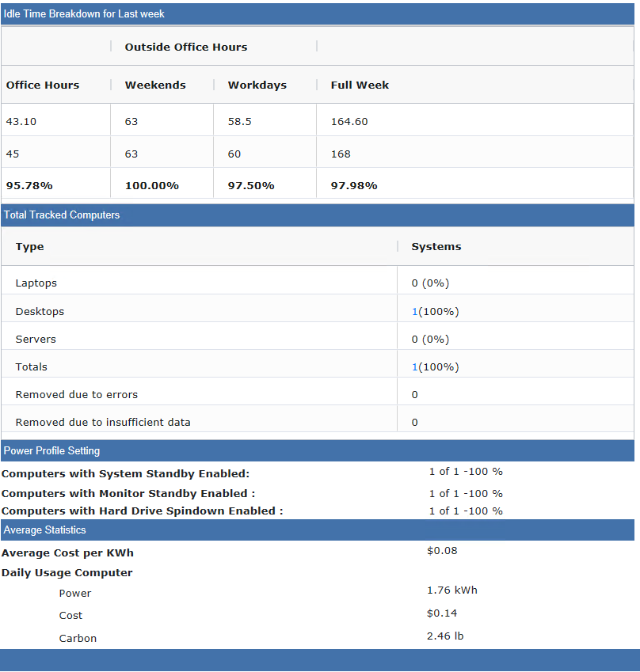Click Computers with System Standby Enabled label

125,473
